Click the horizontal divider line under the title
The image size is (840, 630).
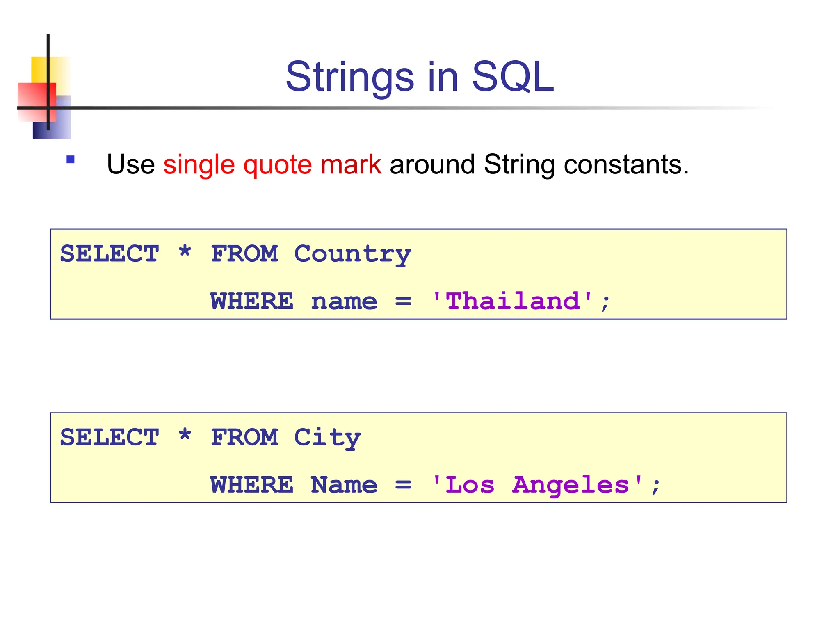point(396,108)
